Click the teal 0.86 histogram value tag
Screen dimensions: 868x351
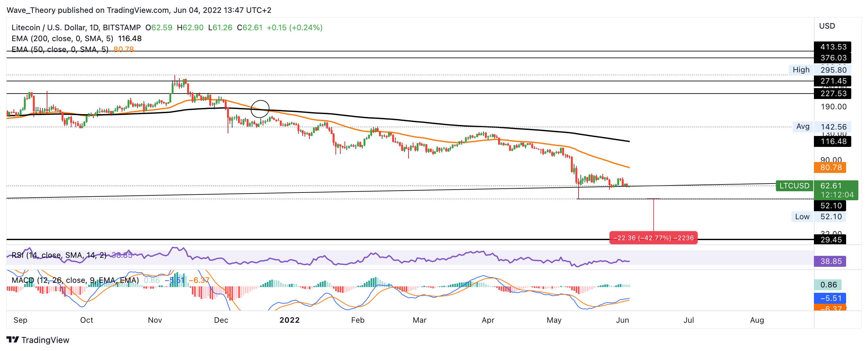tap(827, 285)
